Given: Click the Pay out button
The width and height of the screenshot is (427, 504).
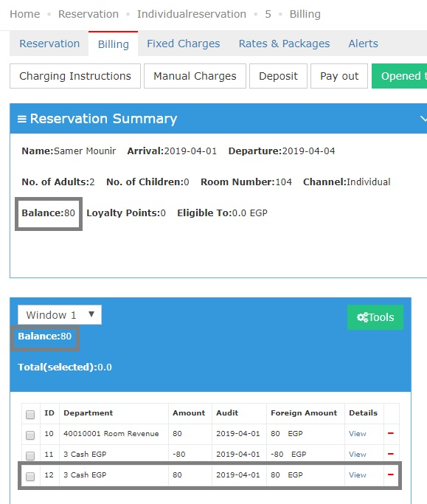Looking at the screenshot, I should (x=339, y=76).
